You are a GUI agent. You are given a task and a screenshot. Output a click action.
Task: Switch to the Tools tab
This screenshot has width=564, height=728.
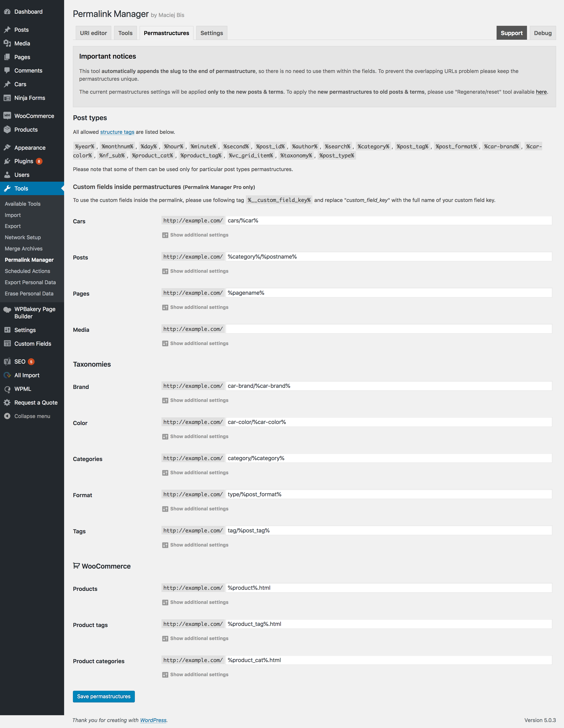click(x=125, y=33)
